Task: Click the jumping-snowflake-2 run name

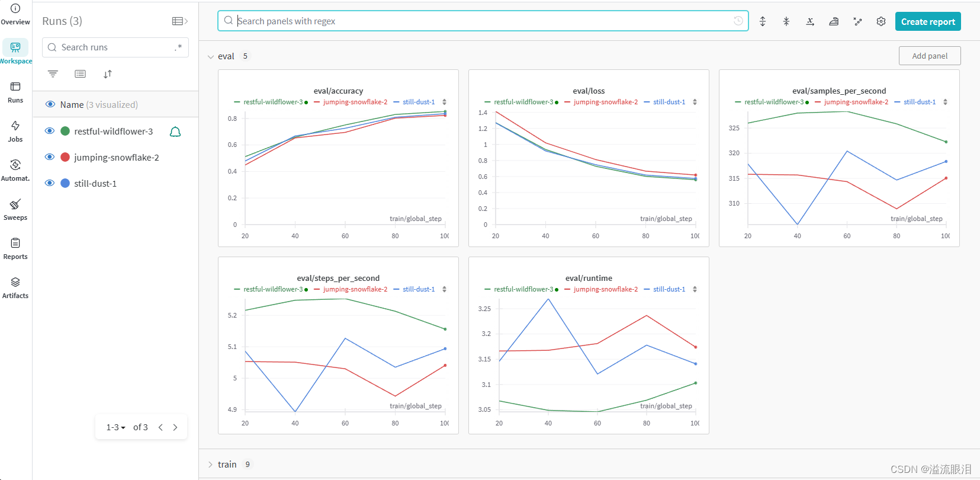Action: tap(117, 158)
